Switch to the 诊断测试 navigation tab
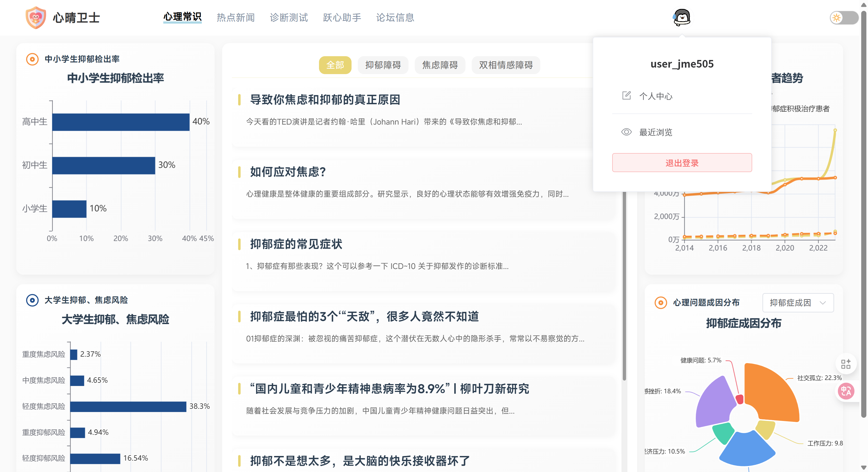 289,18
